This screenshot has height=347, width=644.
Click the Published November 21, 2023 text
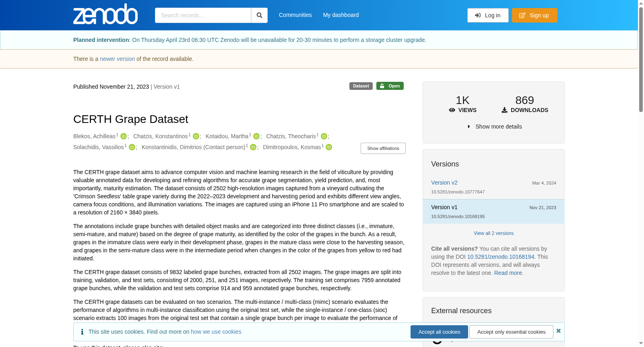pos(111,87)
